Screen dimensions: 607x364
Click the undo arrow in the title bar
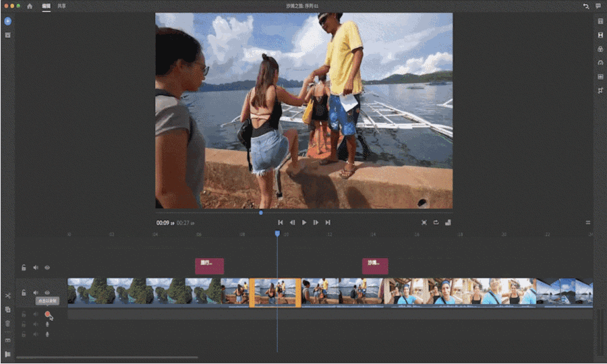(x=585, y=6)
